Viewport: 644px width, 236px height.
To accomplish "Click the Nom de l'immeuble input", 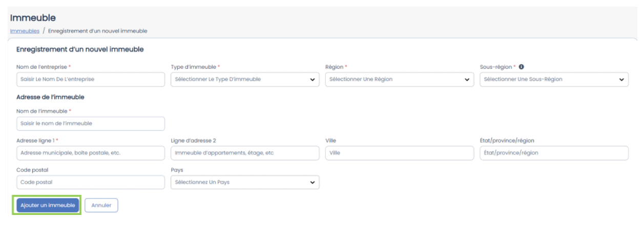I will point(90,124).
